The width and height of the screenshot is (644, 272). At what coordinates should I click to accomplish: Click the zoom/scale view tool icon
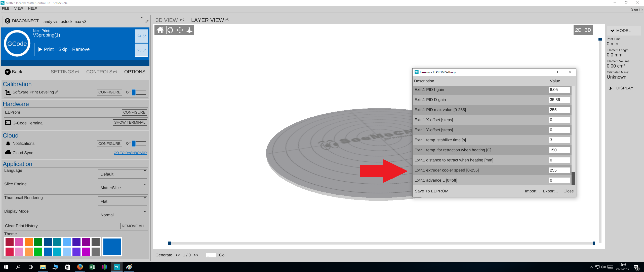pos(189,30)
